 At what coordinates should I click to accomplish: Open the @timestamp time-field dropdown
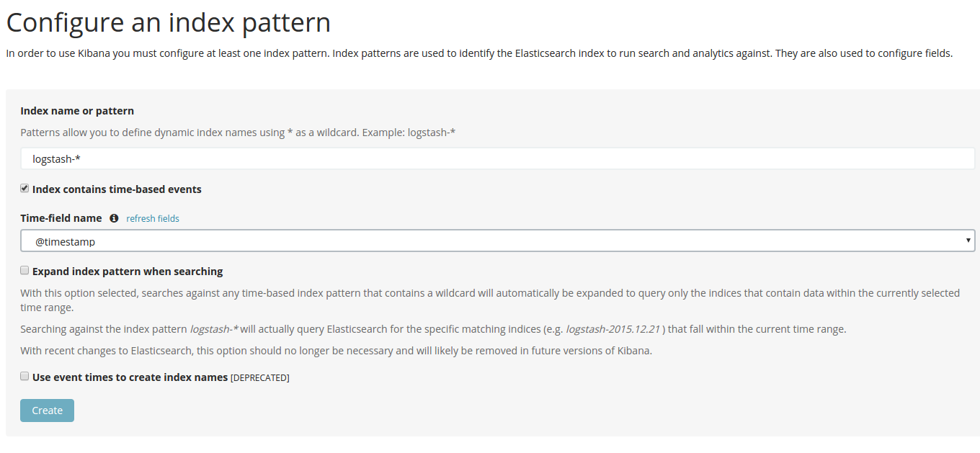(x=497, y=240)
